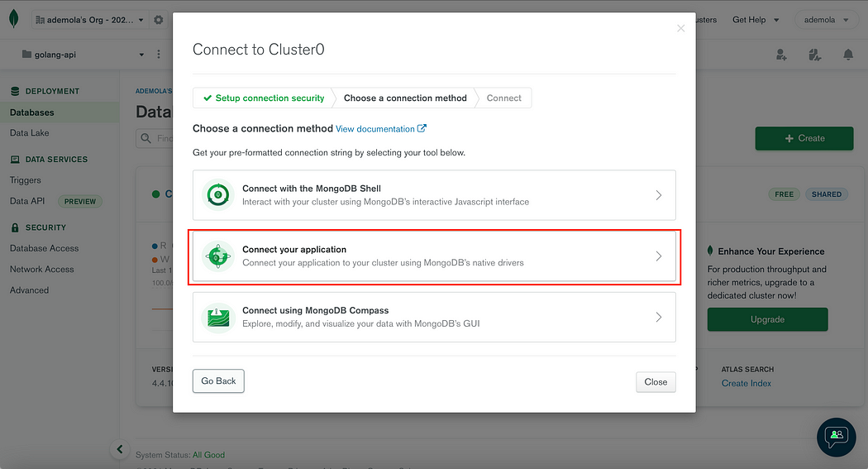Click the Security lock icon
The height and width of the screenshot is (469, 868).
click(15, 227)
